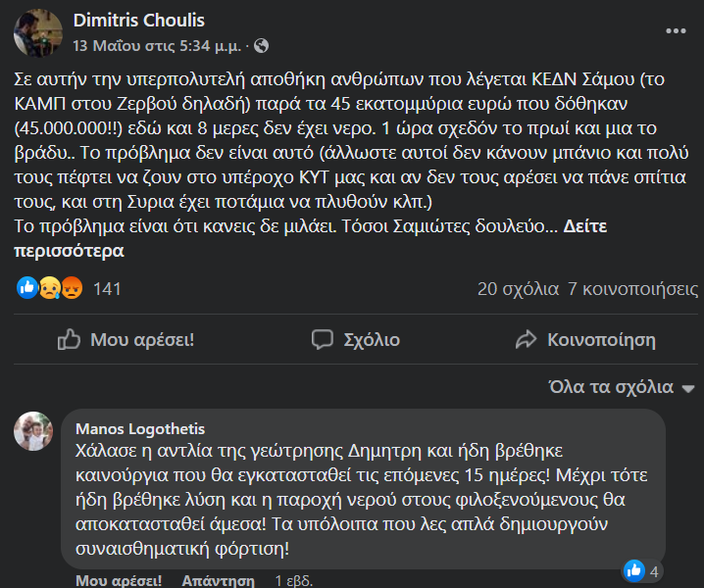Like the comment via Μου αρέσει! link
This screenshot has height=588, width=704.
tap(120, 580)
